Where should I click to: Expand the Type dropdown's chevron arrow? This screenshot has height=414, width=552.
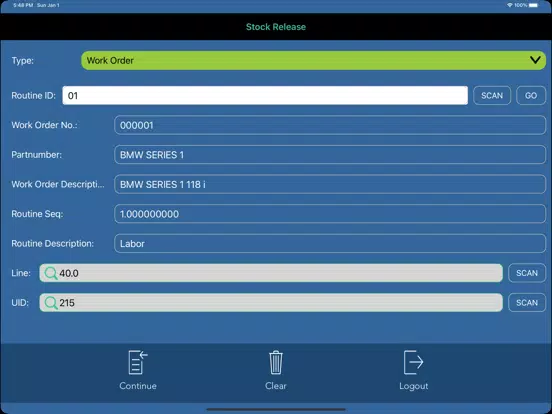click(535, 60)
